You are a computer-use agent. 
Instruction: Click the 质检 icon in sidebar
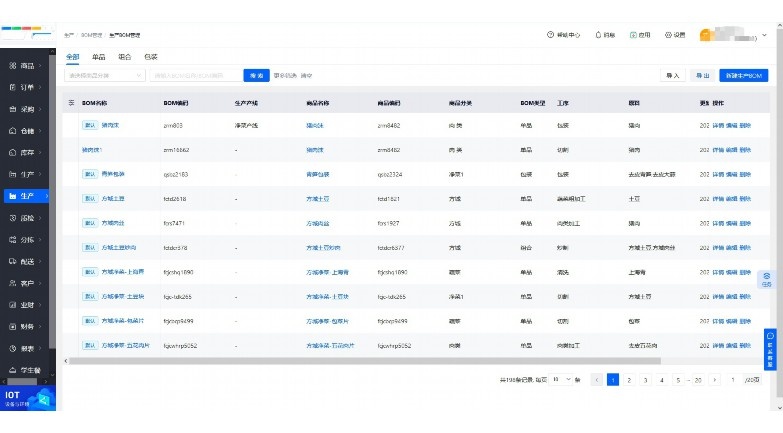pyautogui.click(x=13, y=218)
